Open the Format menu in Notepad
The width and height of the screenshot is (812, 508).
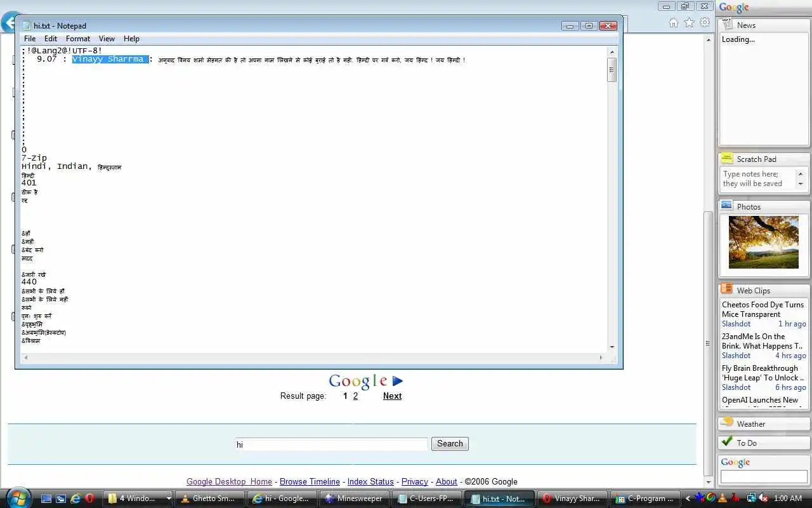(x=78, y=39)
